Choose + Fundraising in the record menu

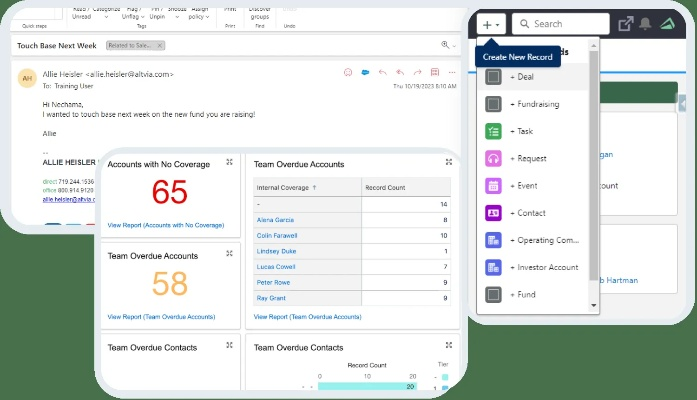tap(535, 104)
